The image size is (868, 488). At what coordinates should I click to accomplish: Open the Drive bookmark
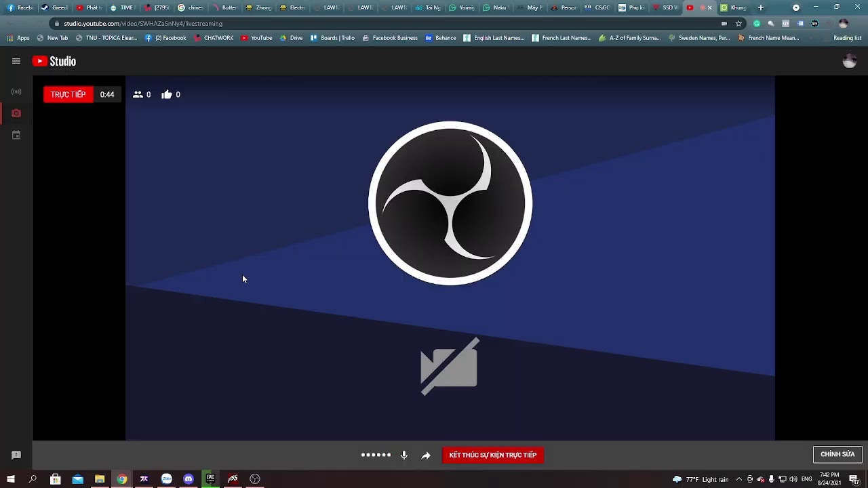(x=291, y=38)
